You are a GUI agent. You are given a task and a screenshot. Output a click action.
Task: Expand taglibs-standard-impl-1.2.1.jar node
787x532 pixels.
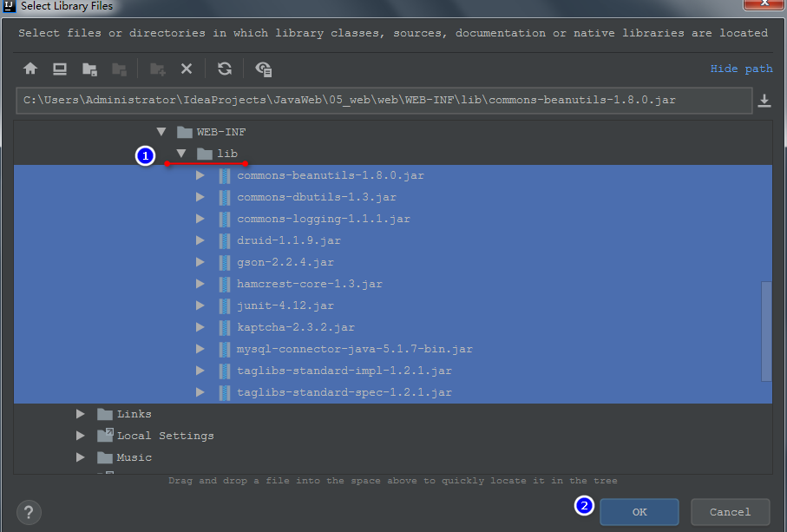coord(200,371)
